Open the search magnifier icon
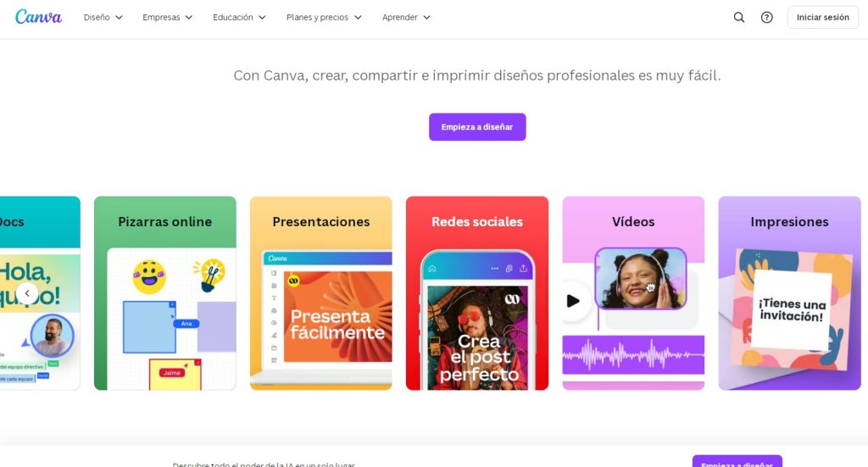Image resolution: width=868 pixels, height=467 pixels. [739, 17]
